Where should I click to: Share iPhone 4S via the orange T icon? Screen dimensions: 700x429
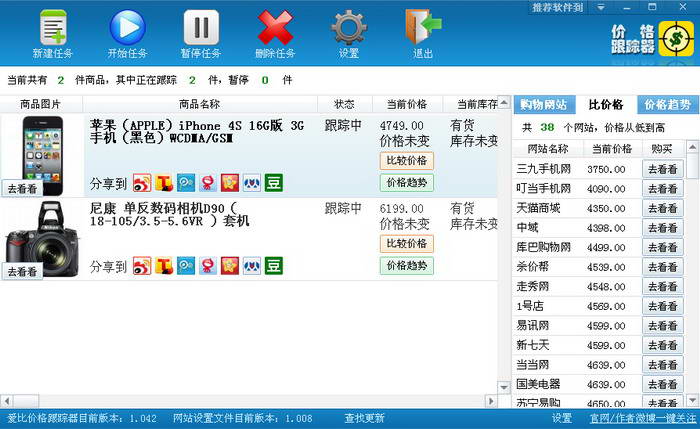pos(164,183)
